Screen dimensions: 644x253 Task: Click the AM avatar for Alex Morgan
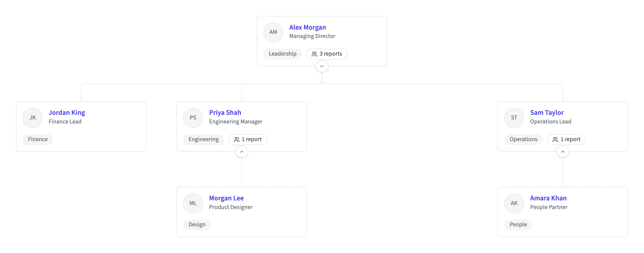click(273, 32)
